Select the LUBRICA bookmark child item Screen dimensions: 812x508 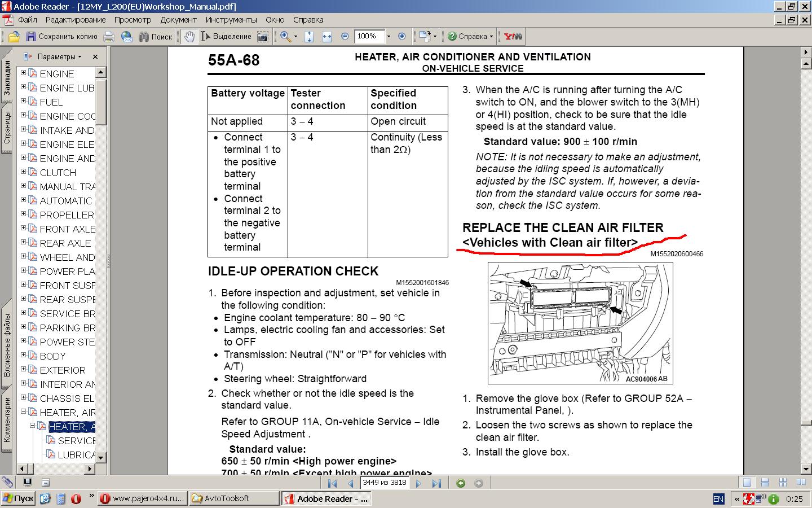pos(77,455)
